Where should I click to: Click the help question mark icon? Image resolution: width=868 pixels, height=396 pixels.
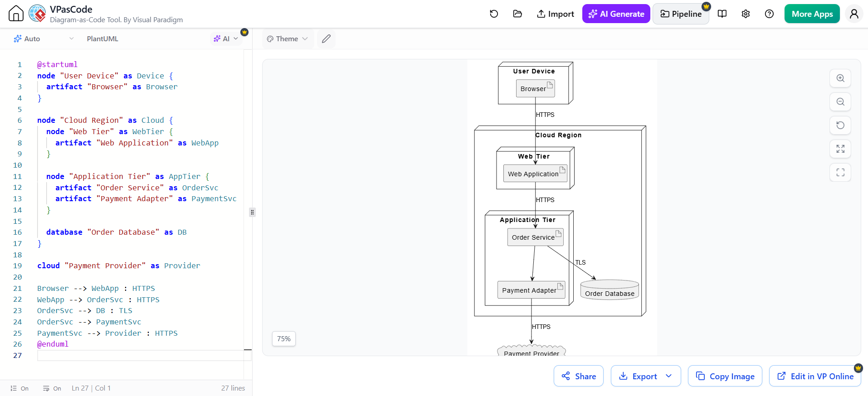coord(769,14)
